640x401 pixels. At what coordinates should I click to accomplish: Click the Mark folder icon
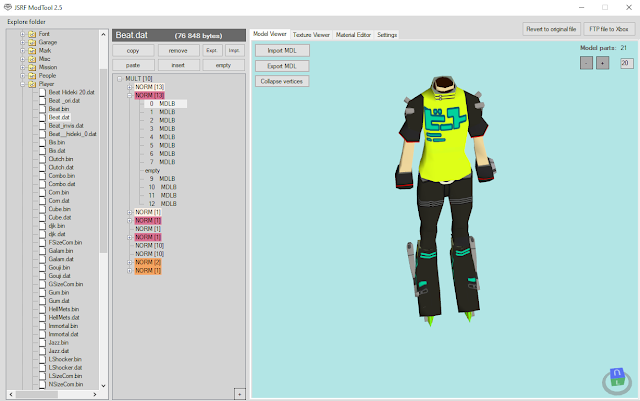pyautogui.click(x=32, y=51)
